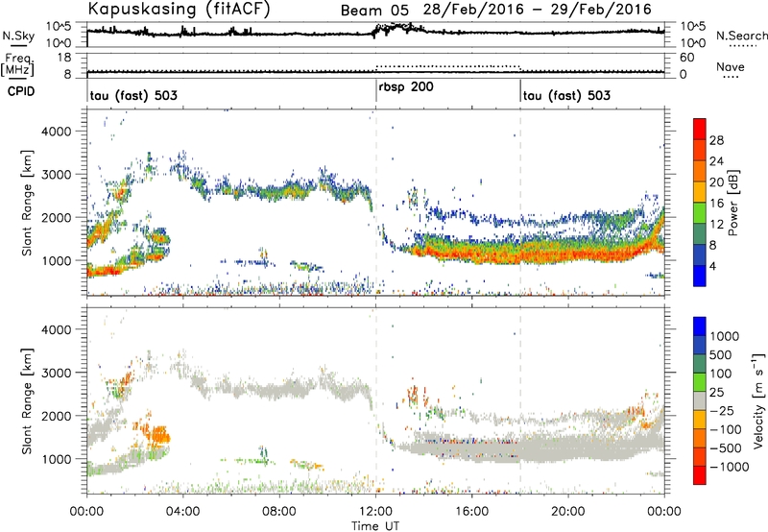Click the '20' label on power colorbar
The image size is (768, 532).
716,182
